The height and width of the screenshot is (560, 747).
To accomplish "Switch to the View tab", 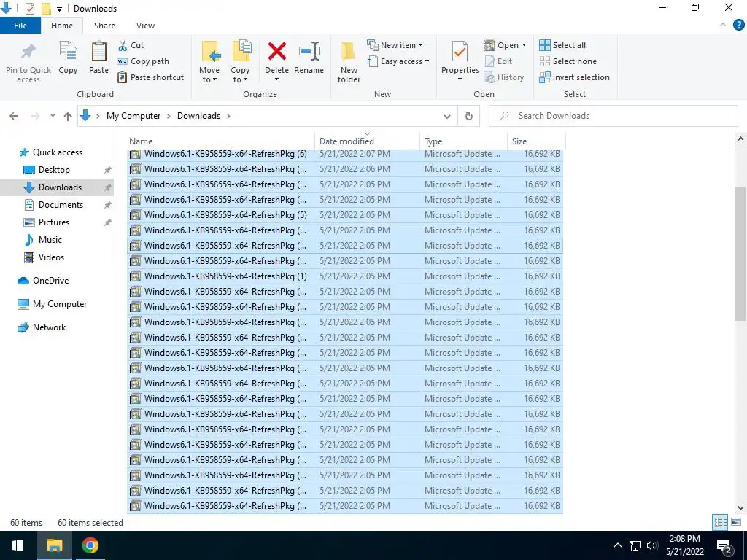I will [145, 26].
